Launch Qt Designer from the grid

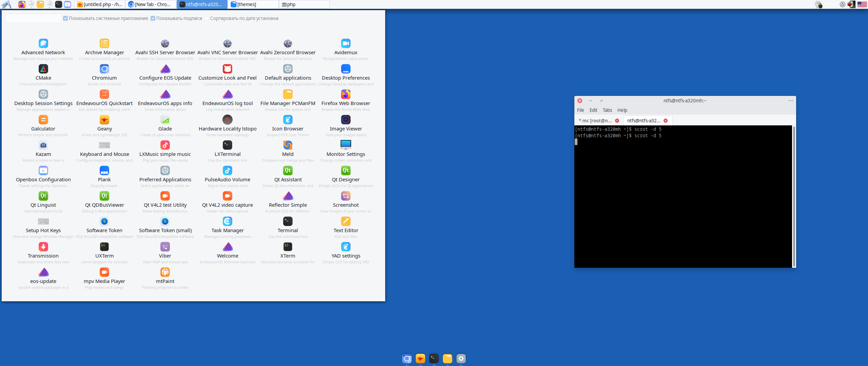[346, 170]
